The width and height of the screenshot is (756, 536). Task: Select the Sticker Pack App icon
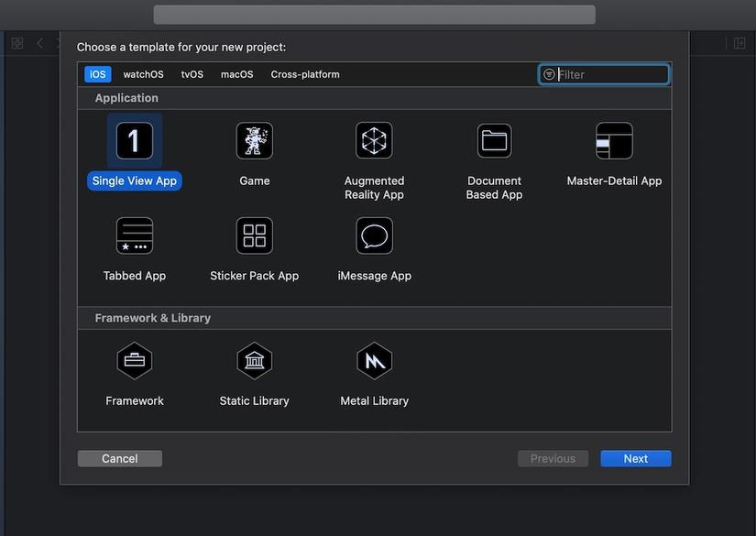click(x=255, y=235)
